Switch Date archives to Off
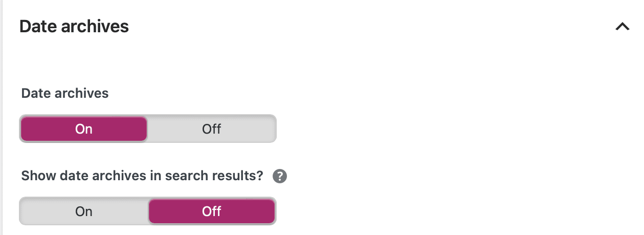644x235 pixels. pos(211,129)
